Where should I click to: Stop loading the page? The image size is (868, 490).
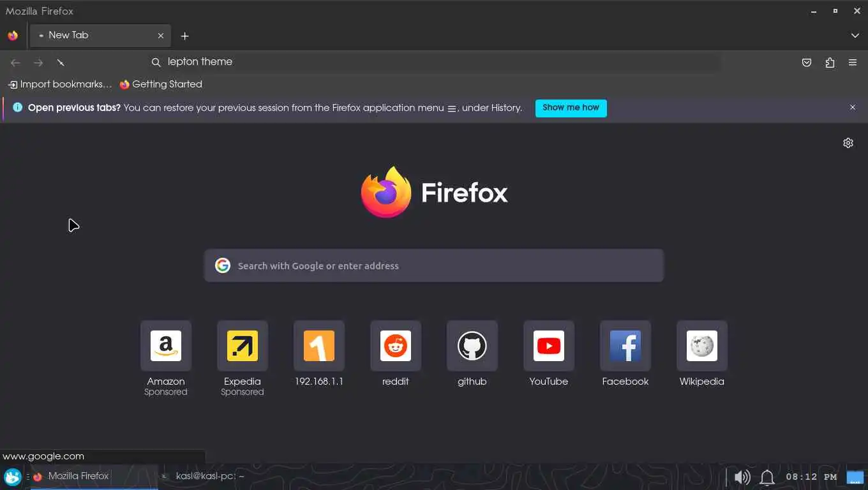(61, 63)
